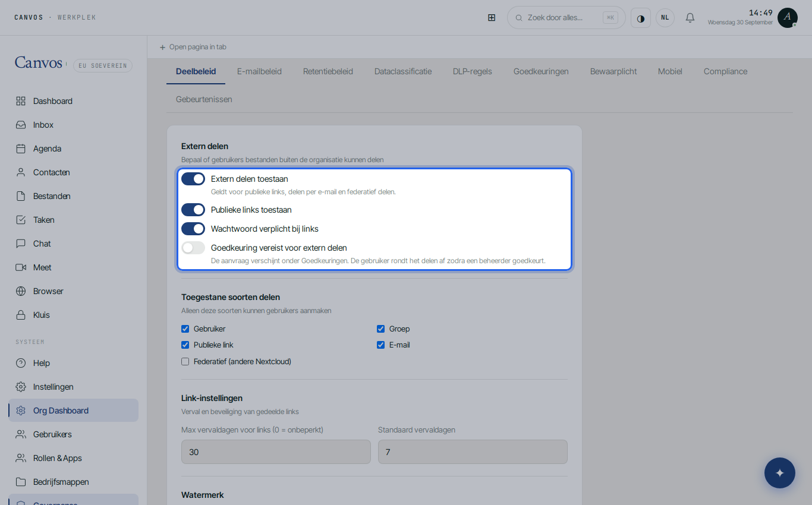This screenshot has width=812, height=505.
Task: Go to the Dataclassificatie tab
Action: pyautogui.click(x=403, y=71)
